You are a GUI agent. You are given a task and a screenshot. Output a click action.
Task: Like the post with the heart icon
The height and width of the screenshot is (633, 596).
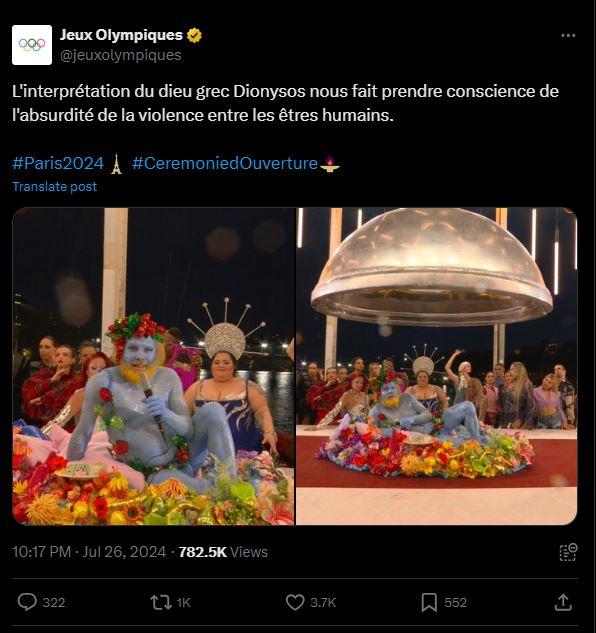tap(295, 602)
